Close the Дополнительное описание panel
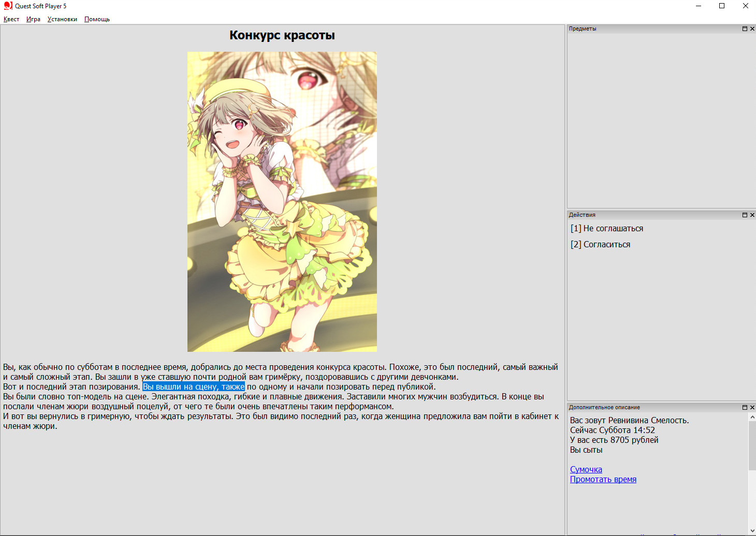Image resolution: width=756 pixels, height=536 pixels. coord(752,407)
